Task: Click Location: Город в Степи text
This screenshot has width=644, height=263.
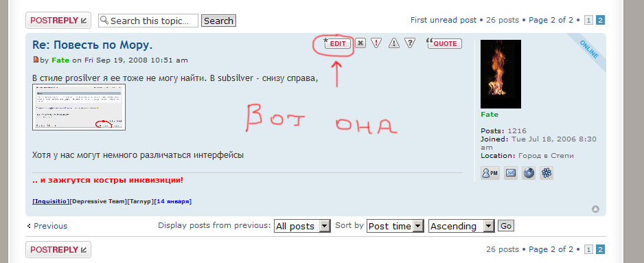Action: tap(527, 156)
